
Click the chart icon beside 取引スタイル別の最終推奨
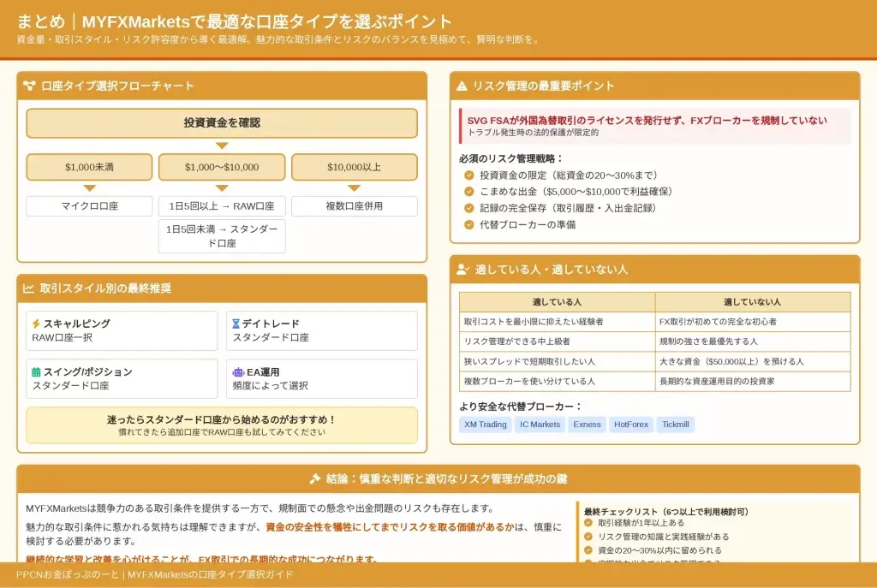tap(28, 288)
